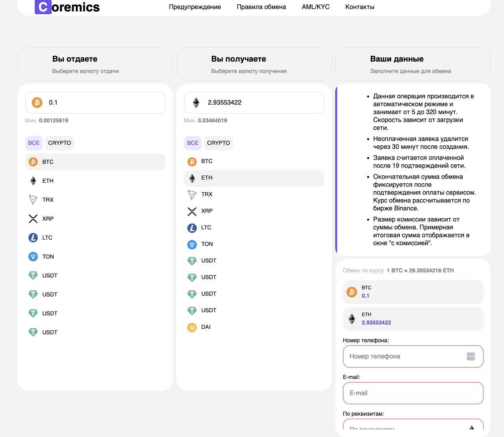Click the autofill icon in phone field

[470, 356]
